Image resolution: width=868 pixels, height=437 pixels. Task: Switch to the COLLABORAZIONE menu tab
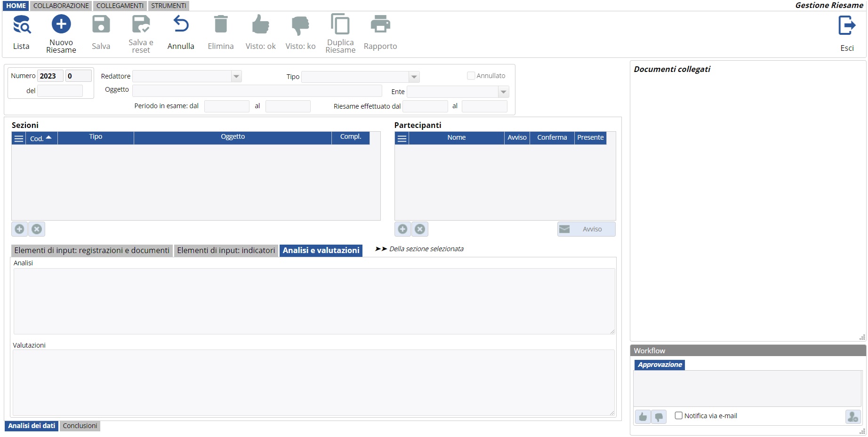[61, 6]
